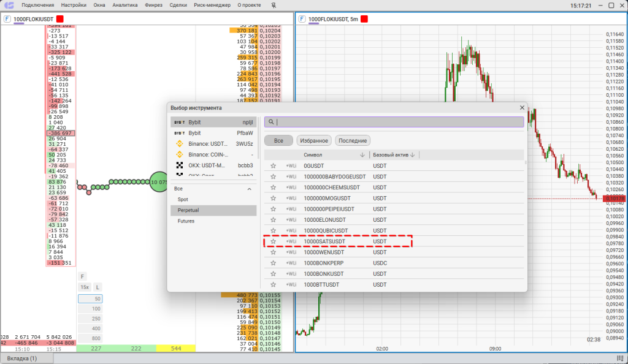Viewport: 628px width, 364px height.
Task: Click bottom-right panel layout icon
Action: [620, 358]
